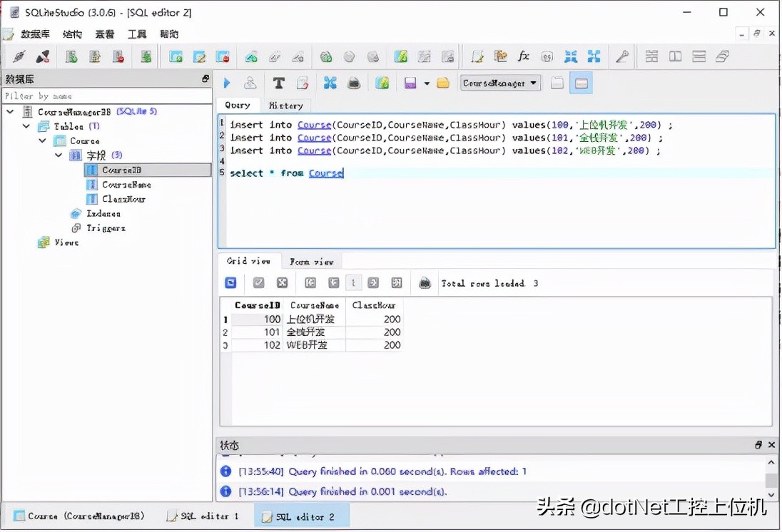Rollback pending changes with the X icon
The image size is (782, 532).
283,283
